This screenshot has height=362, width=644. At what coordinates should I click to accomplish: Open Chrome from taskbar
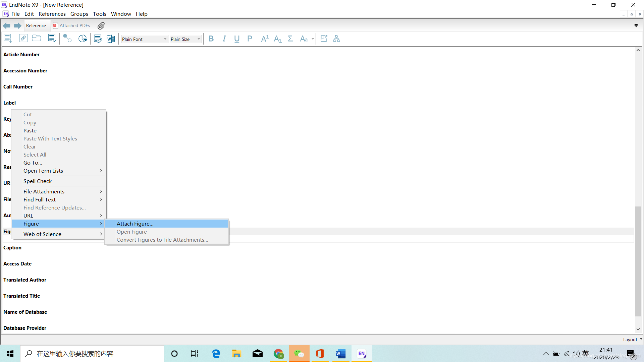[x=278, y=354]
